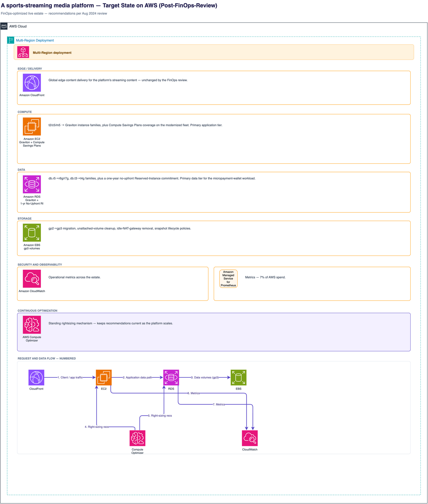This screenshot has height=504, width=428.
Task: Select the 'RDS' caption in the flow diagram
Action: [171, 389]
